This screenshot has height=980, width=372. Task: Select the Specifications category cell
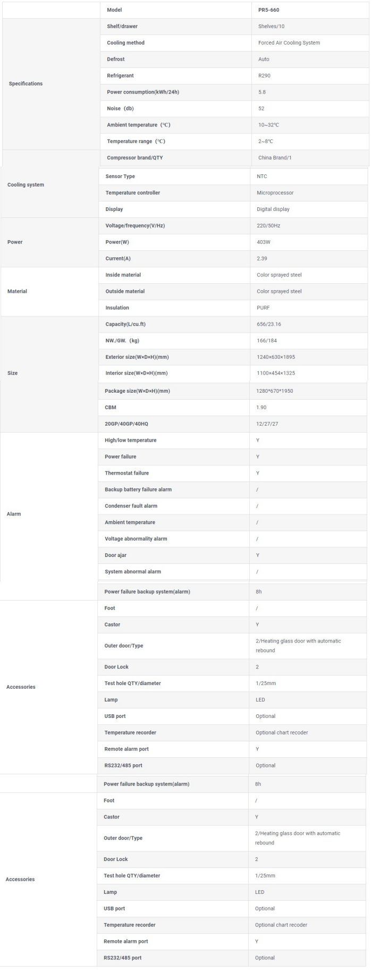coord(26,84)
